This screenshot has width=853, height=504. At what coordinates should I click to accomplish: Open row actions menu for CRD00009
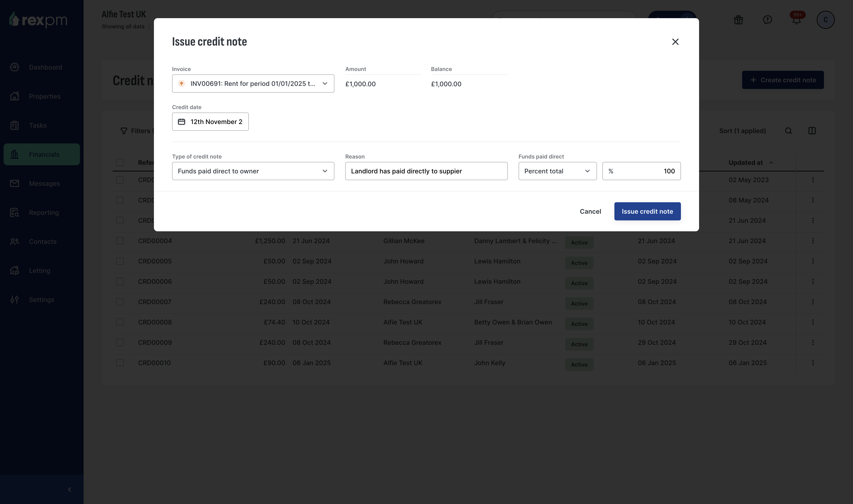812,342
